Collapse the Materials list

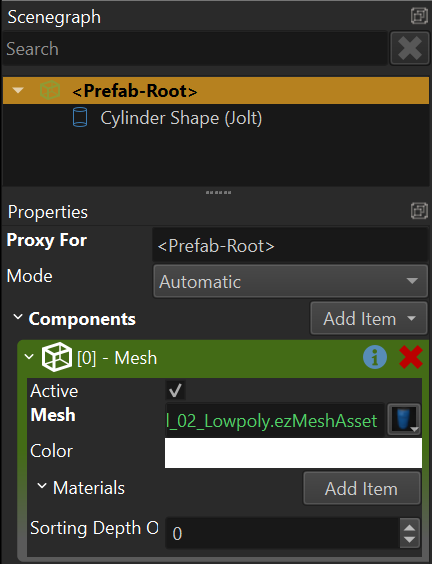[x=42, y=486]
